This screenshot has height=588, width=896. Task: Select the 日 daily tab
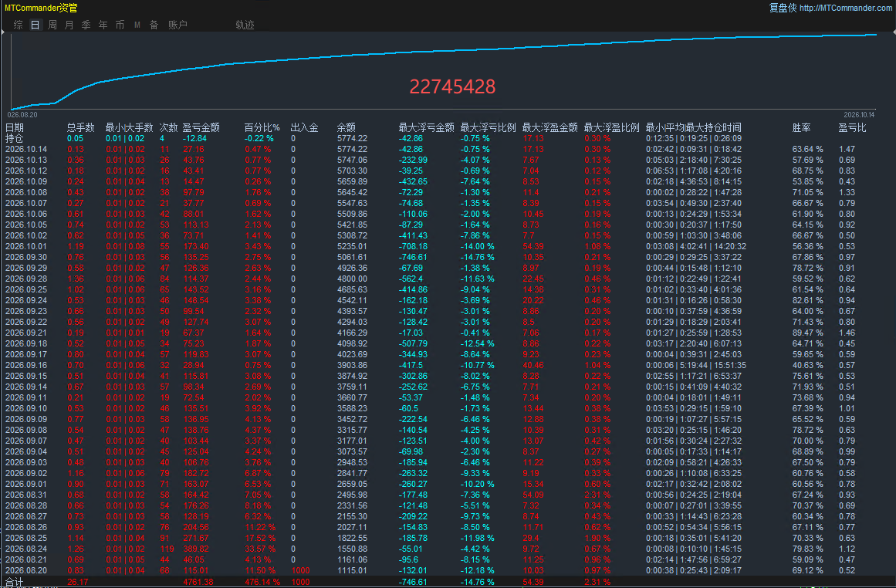pyautogui.click(x=36, y=25)
